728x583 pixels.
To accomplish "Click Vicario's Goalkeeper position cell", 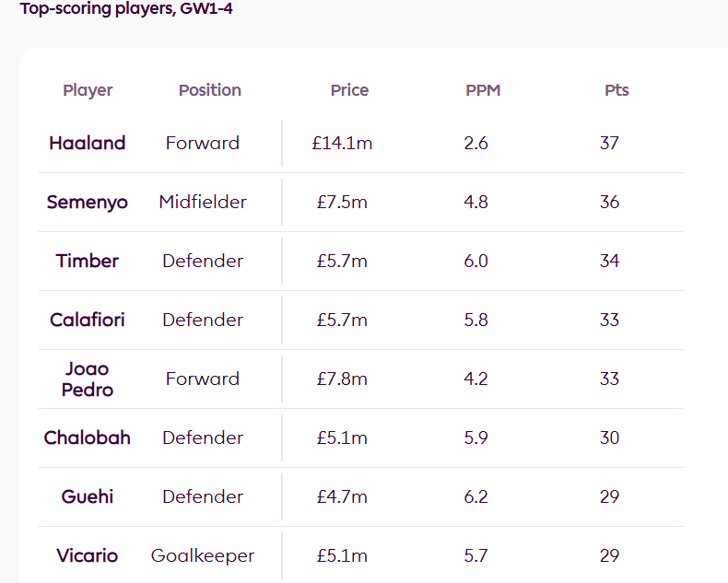I will 203,555.
